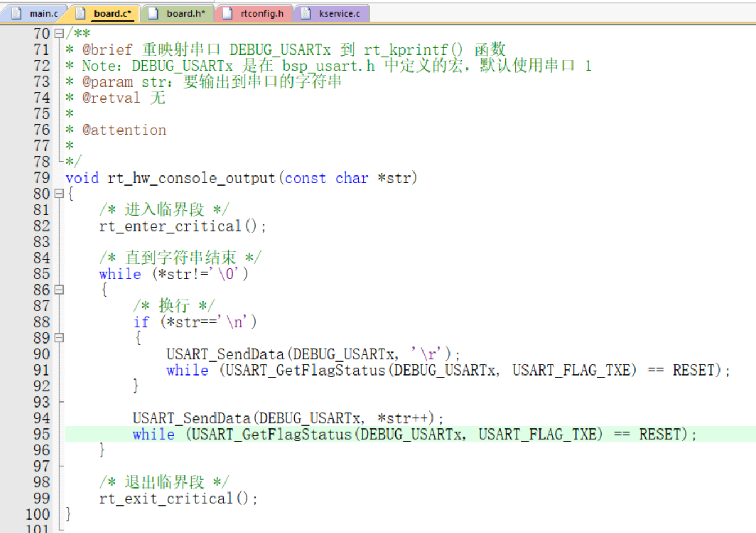
Task: Click the char keyword on line 79
Action: (x=352, y=178)
